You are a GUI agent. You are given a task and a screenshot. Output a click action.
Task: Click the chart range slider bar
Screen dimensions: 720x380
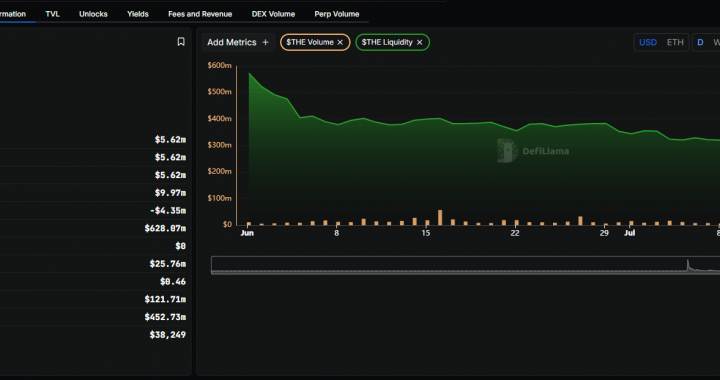[465, 265]
